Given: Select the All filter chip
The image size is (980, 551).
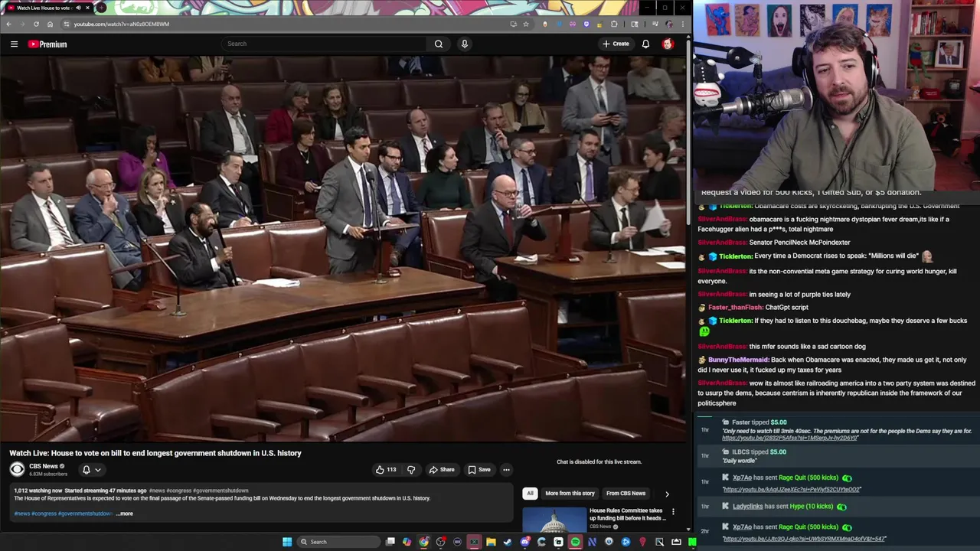Looking at the screenshot, I should pos(530,494).
